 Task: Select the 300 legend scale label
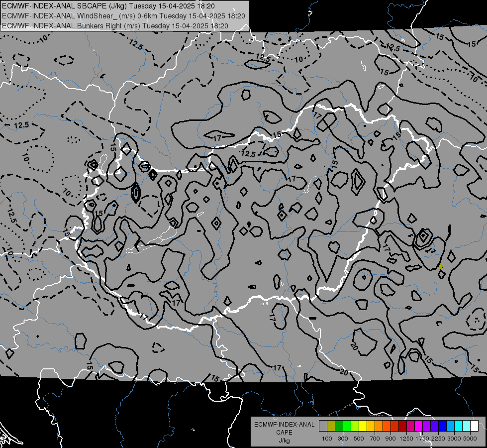point(343,439)
